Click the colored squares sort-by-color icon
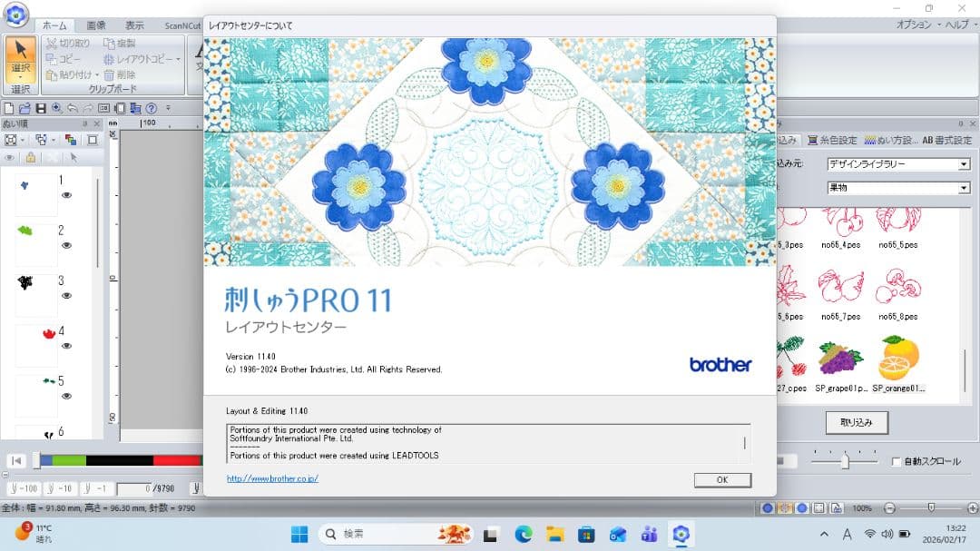Image resolution: width=980 pixels, height=551 pixels. [71, 140]
